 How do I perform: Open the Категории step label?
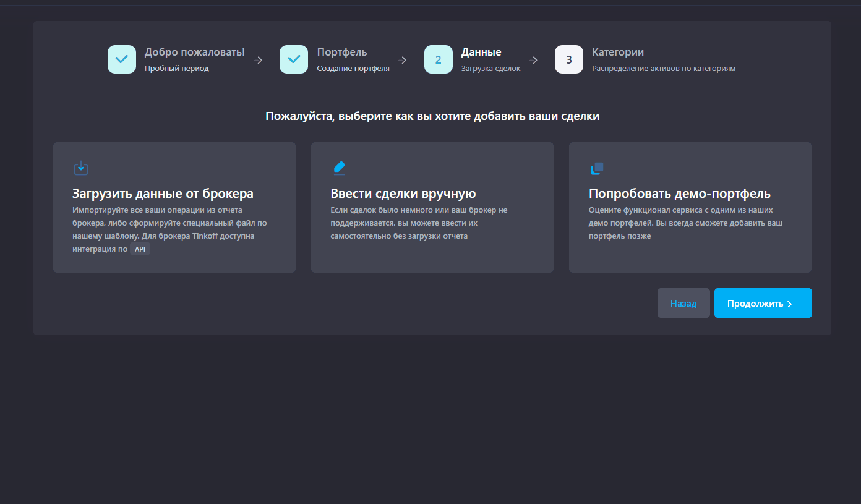click(x=618, y=52)
